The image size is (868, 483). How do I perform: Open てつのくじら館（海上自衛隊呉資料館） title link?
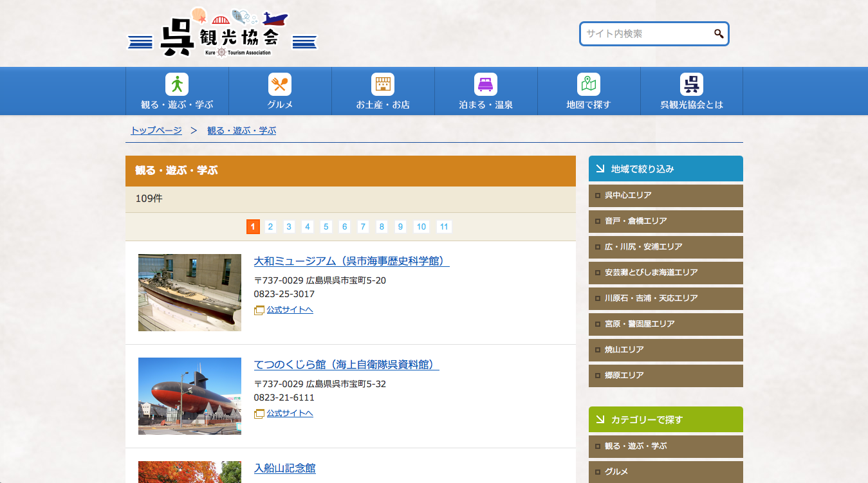346,365
